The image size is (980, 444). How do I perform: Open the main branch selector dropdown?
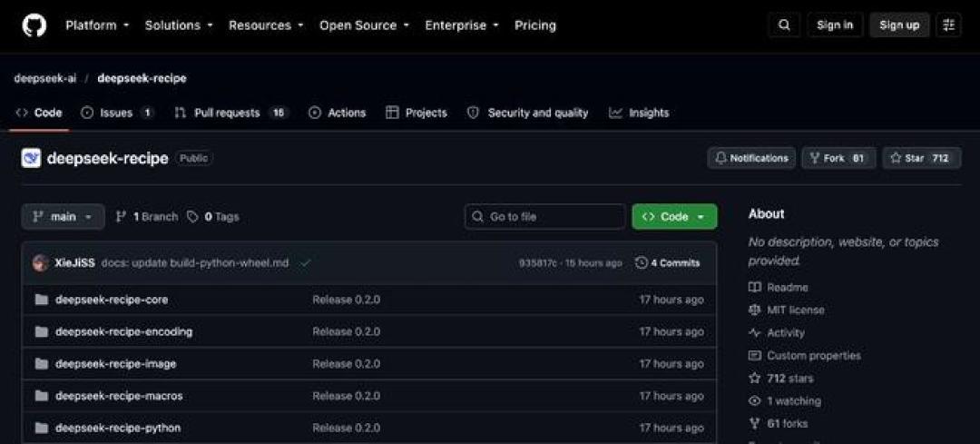click(x=64, y=217)
